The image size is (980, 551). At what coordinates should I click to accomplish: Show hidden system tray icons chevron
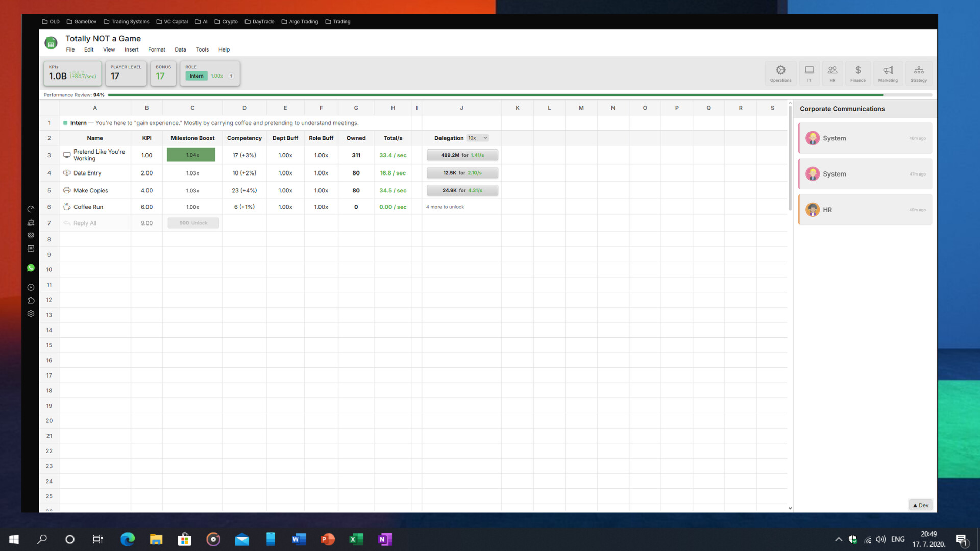(838, 539)
